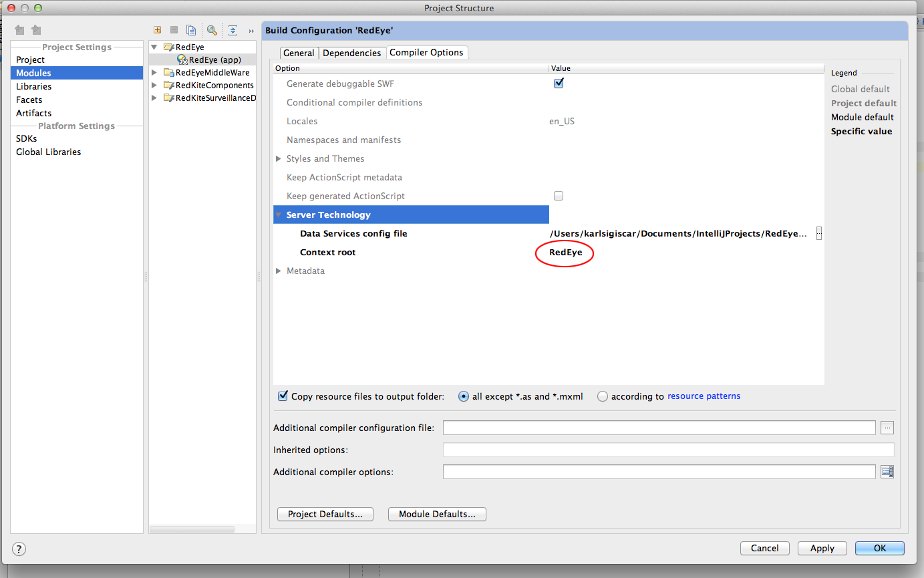
Task: Uncheck Generate debuggable SWF
Action: coord(559,83)
